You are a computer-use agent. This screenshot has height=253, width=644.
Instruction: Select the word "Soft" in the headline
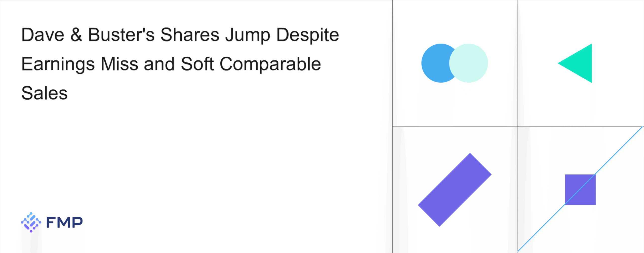[x=197, y=64]
